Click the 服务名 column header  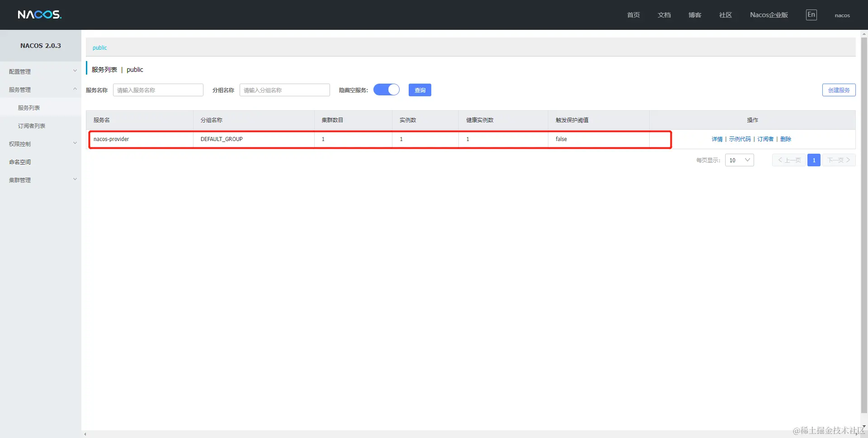click(140, 120)
